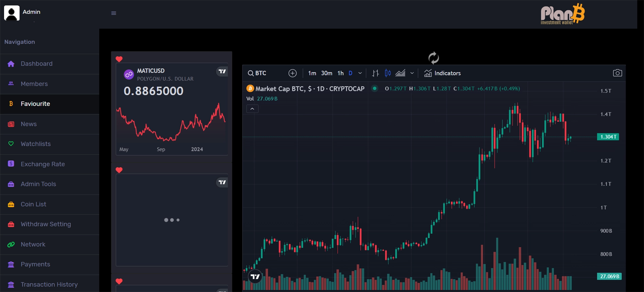This screenshot has height=292, width=644.
Task: Click the PlanB investment wallet logo
Action: [x=563, y=14]
